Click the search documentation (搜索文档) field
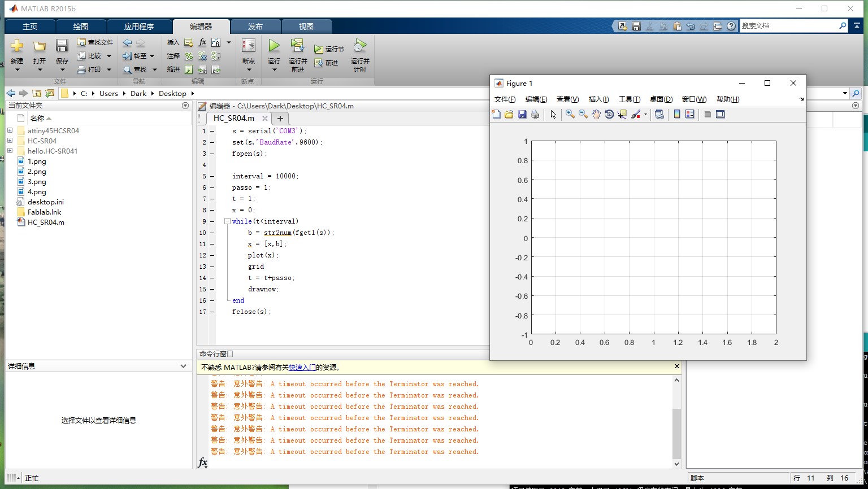Screen dimensions: 868x489 (x=788, y=26)
